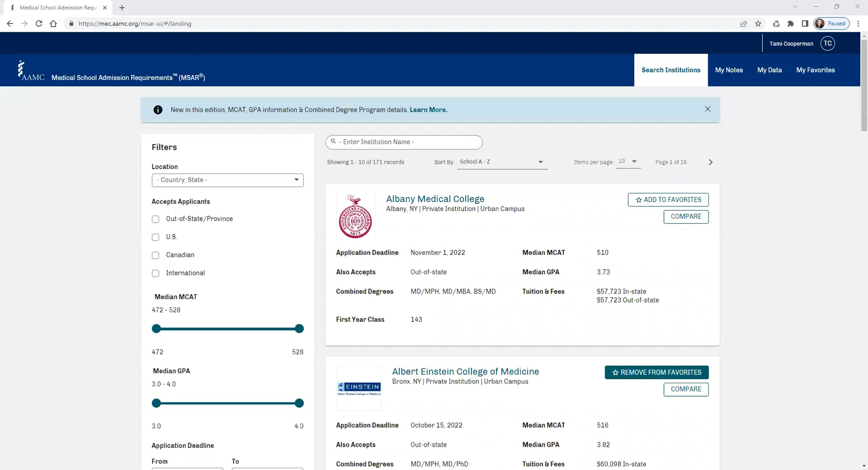Go to next page of results

pos(710,162)
